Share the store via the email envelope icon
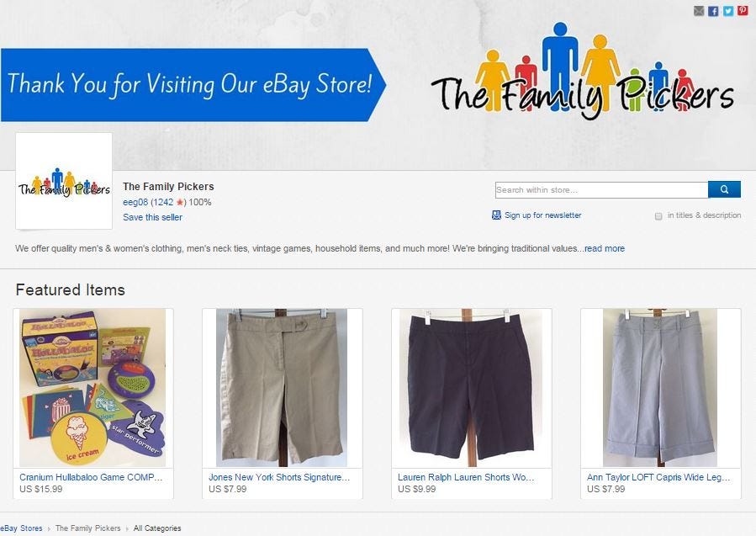 699,11
